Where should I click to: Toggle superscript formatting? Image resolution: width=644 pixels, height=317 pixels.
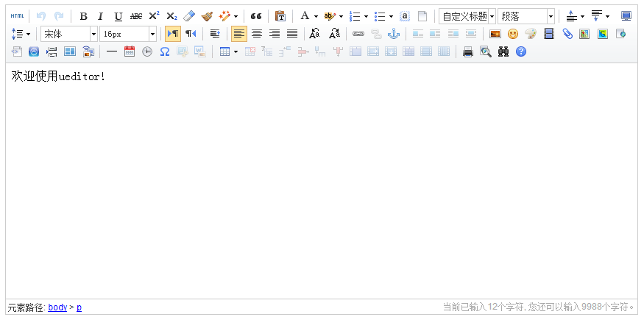154,16
